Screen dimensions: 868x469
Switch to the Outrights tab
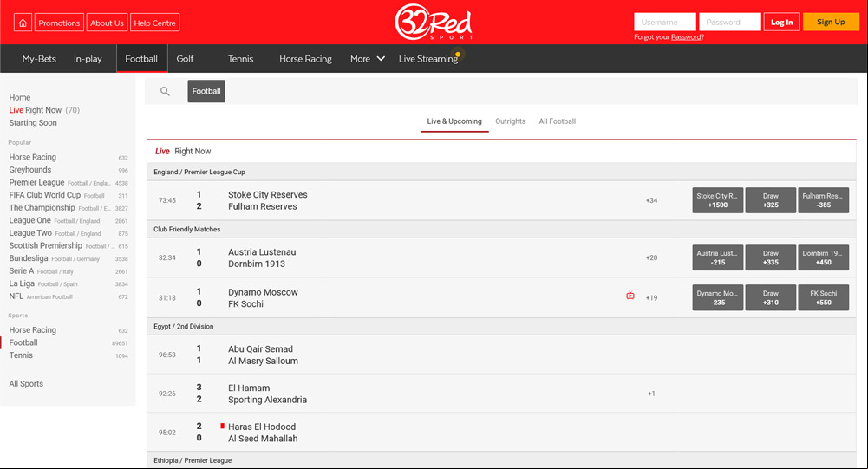(x=511, y=121)
